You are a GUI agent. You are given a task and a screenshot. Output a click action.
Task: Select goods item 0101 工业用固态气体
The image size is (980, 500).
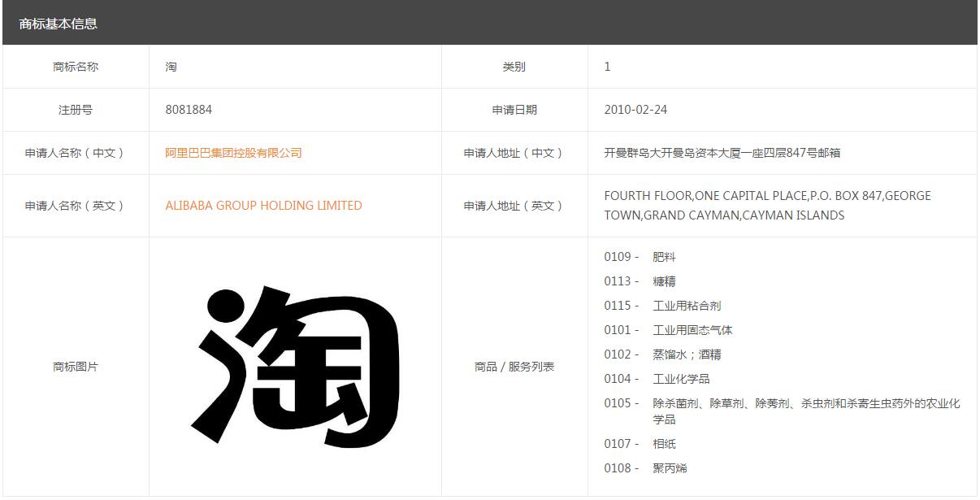point(668,330)
